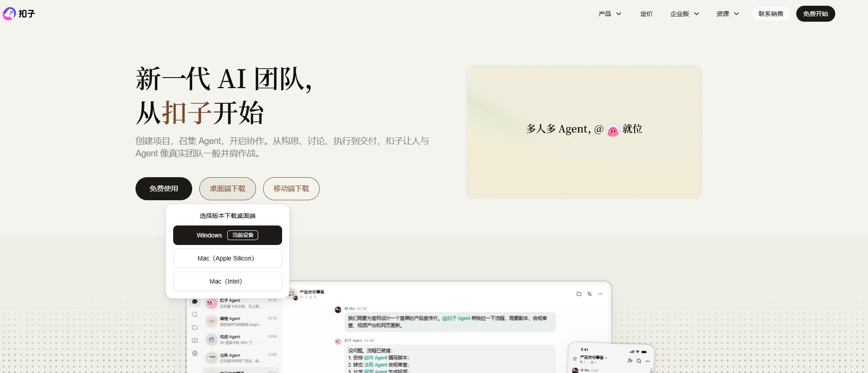
Task: Open the 扣子 Agent chat row
Action: click(x=241, y=303)
